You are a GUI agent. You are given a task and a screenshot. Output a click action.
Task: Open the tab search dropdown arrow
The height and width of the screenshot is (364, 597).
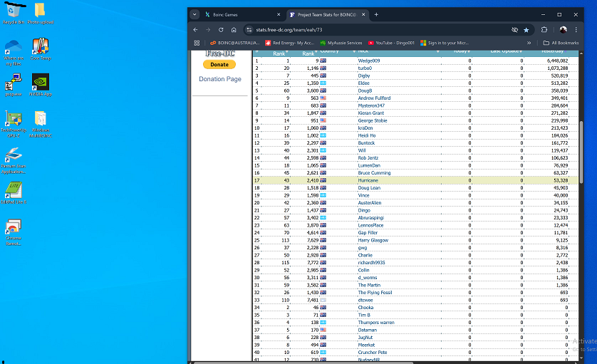pos(194,14)
